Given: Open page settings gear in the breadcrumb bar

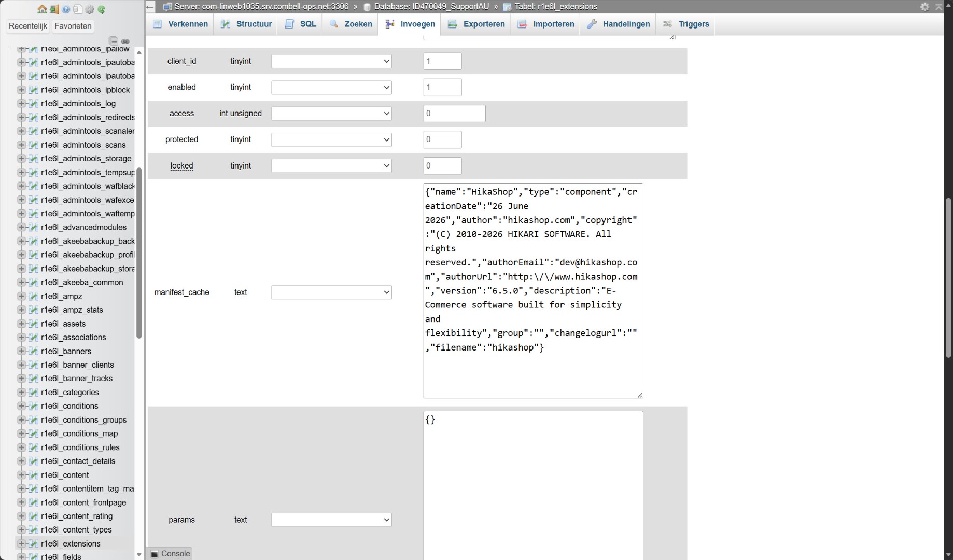Looking at the screenshot, I should 924,7.
